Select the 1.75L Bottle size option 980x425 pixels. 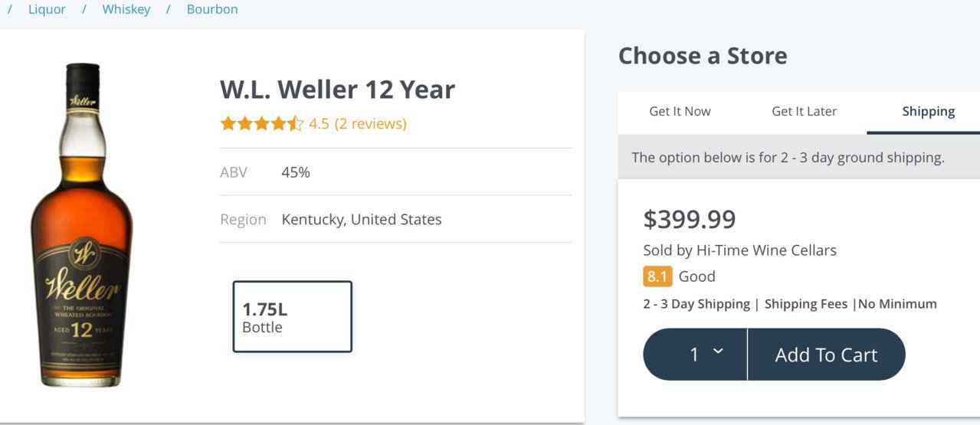pyautogui.click(x=293, y=317)
